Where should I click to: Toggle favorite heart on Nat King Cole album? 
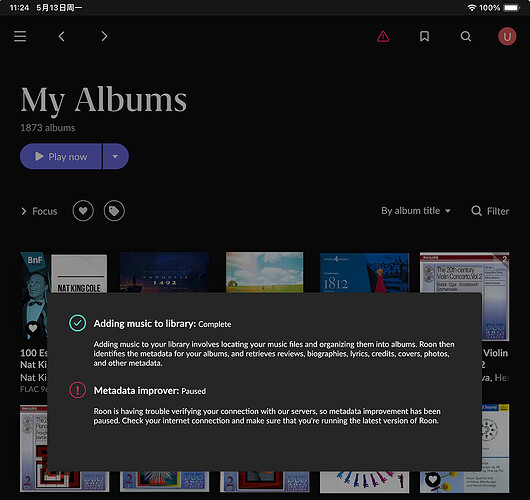(x=33, y=328)
